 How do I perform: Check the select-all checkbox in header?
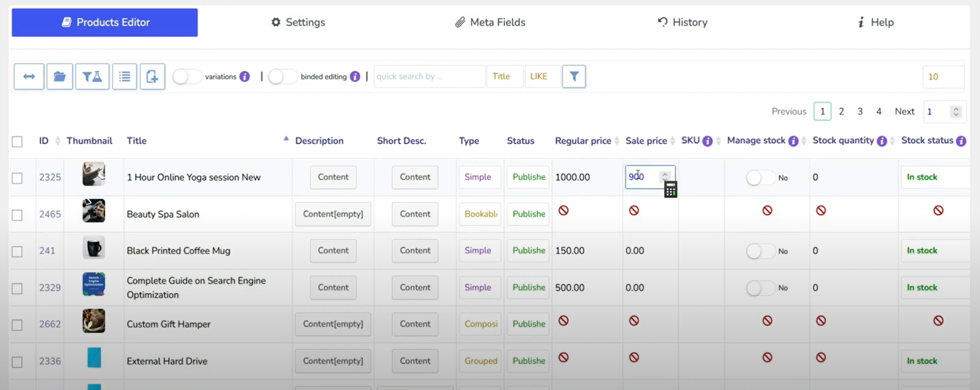(17, 141)
